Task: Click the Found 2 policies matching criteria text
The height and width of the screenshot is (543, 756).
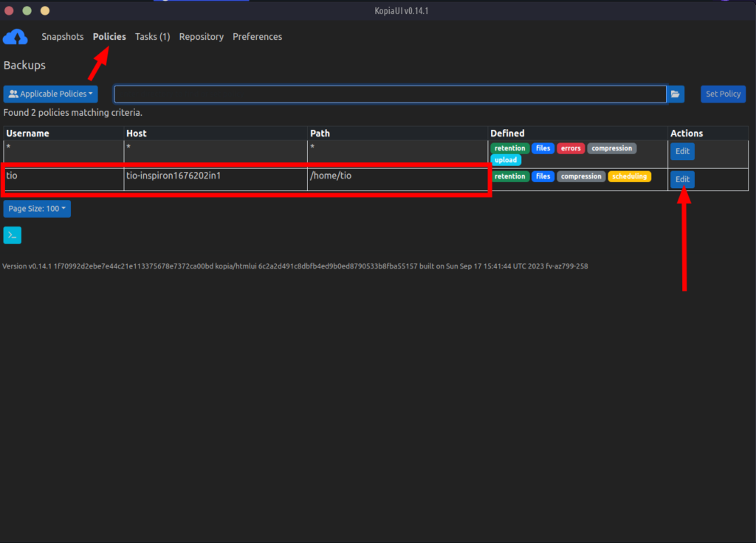Action: coord(73,113)
